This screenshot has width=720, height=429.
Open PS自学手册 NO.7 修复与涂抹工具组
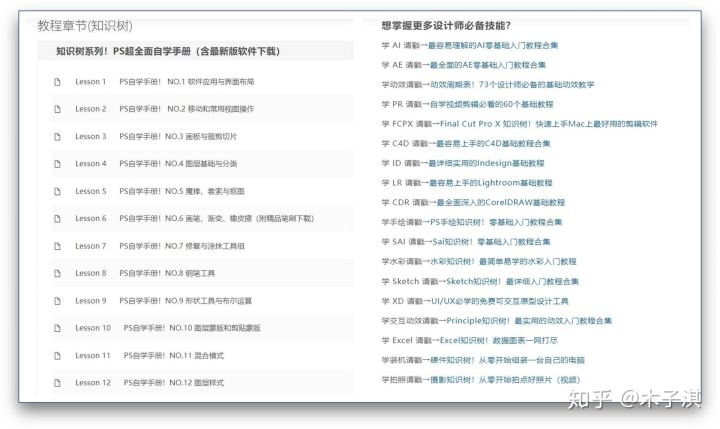182,246
